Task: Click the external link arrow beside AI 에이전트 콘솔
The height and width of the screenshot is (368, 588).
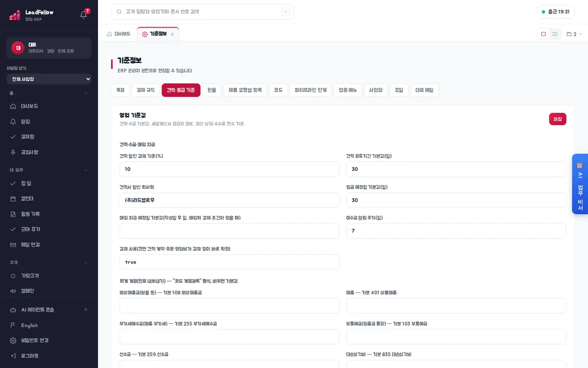Action: click(x=86, y=310)
